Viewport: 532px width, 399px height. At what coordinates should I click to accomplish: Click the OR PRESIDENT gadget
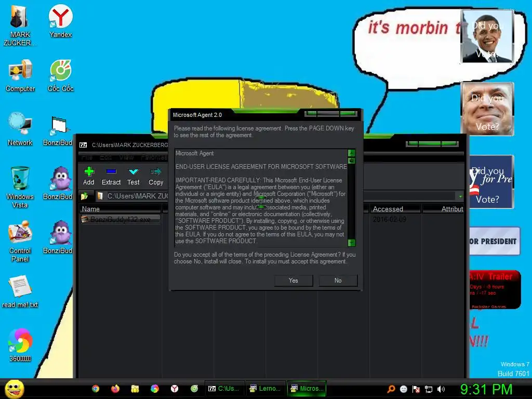pyautogui.click(x=495, y=241)
